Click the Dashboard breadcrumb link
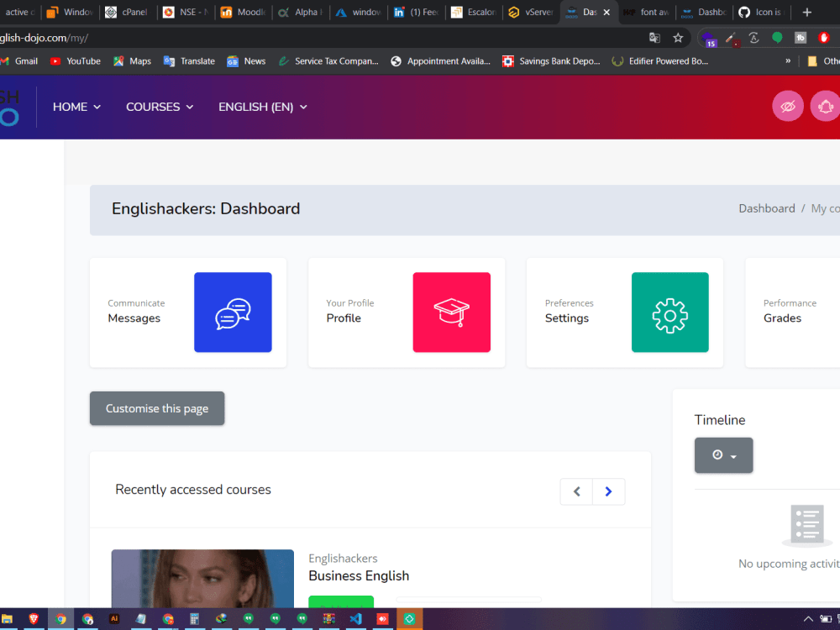Screen dimensions: 840x630 [767, 208]
